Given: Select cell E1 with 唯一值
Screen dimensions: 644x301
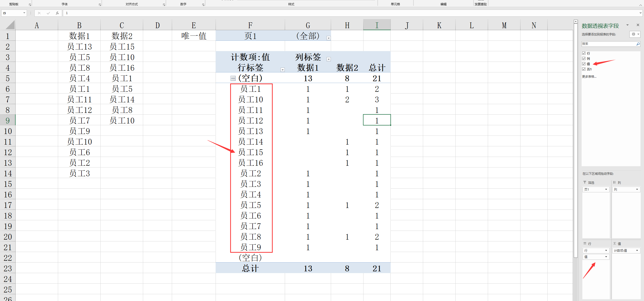Looking at the screenshot, I should point(194,36).
